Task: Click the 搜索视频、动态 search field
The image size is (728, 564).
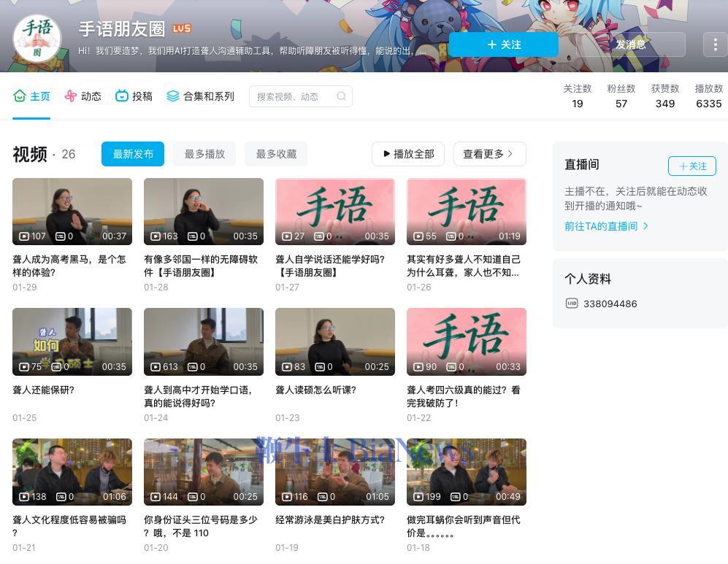Action: [x=300, y=96]
